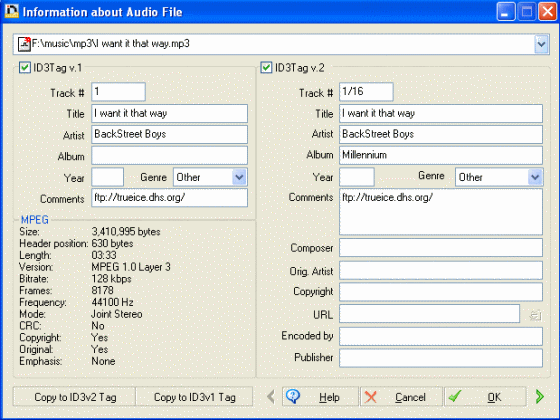560x420 pixels.
Task: Toggle the ID3Tag v.2 checkbox
Action: pyautogui.click(x=266, y=67)
